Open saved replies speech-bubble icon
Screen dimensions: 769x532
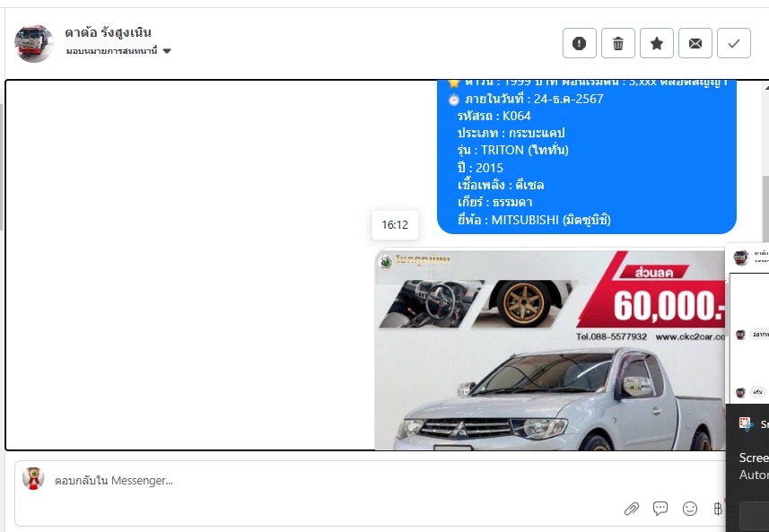click(x=660, y=509)
